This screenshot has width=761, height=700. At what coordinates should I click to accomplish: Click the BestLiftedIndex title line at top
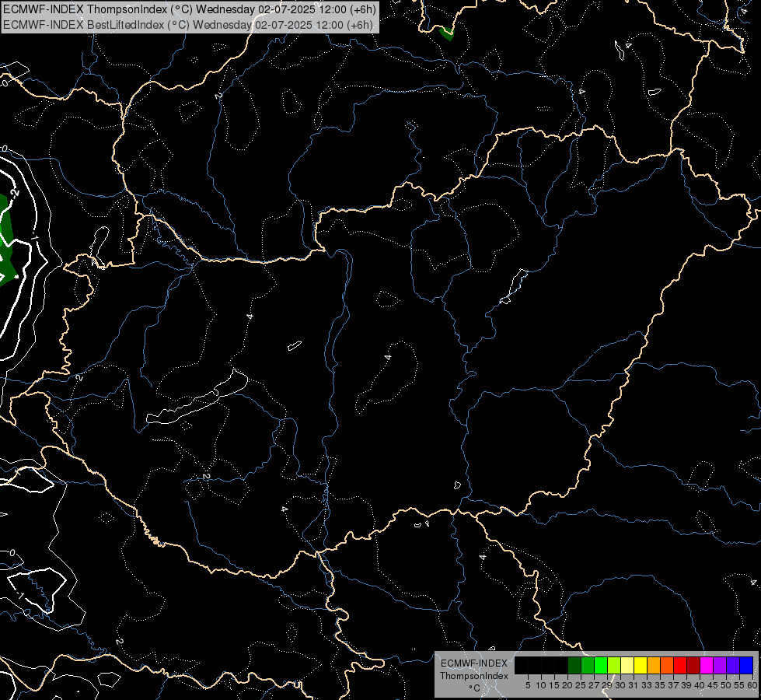[x=188, y=25]
